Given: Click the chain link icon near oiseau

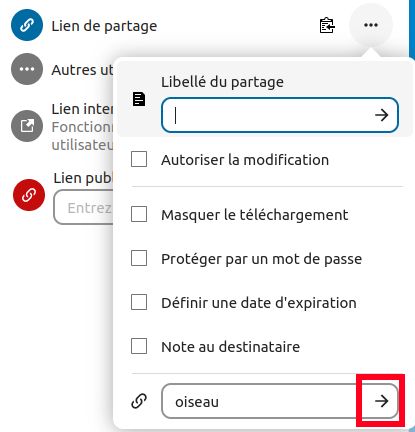Looking at the screenshot, I should (x=139, y=401).
